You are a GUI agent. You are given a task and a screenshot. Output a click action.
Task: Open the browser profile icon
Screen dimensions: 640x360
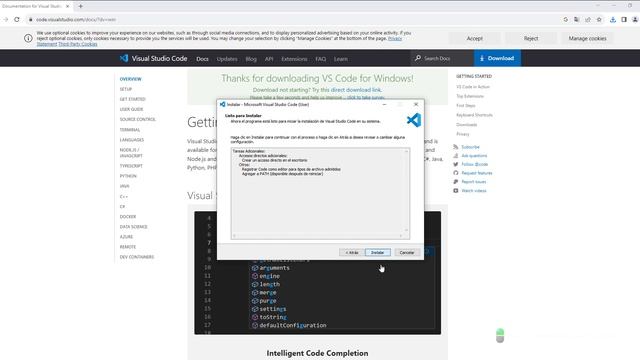(x=635, y=19)
